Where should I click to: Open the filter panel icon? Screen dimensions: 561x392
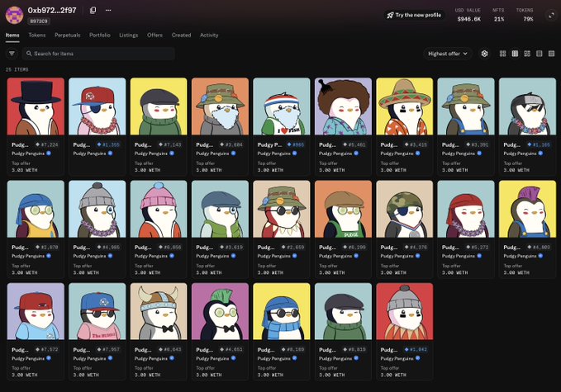click(12, 54)
